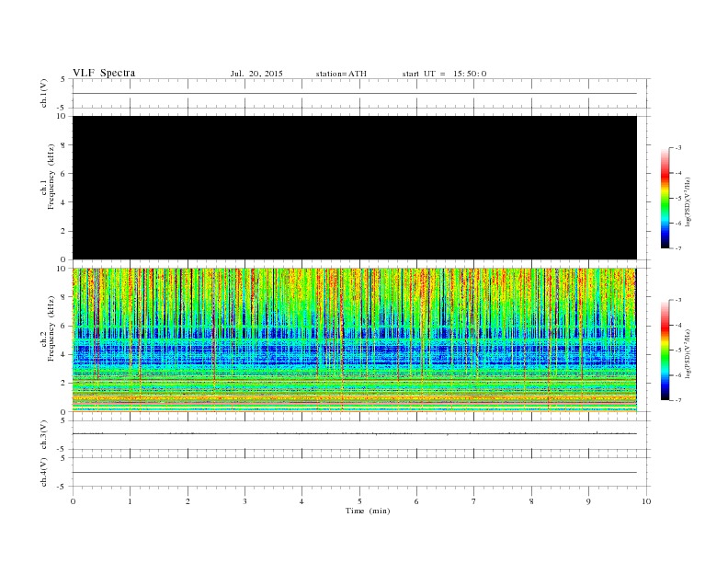Click the '8' kHz tick of ch.2 panel
728x563 pixels.
pos(64,297)
